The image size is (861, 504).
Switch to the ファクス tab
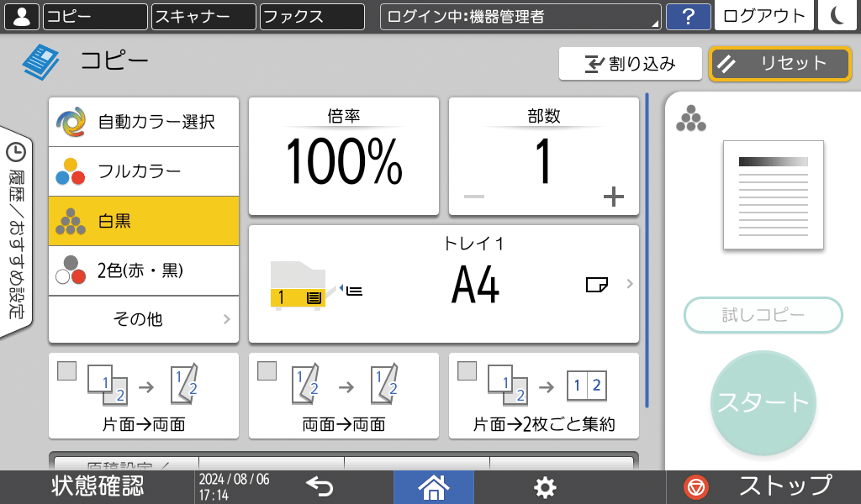[311, 16]
